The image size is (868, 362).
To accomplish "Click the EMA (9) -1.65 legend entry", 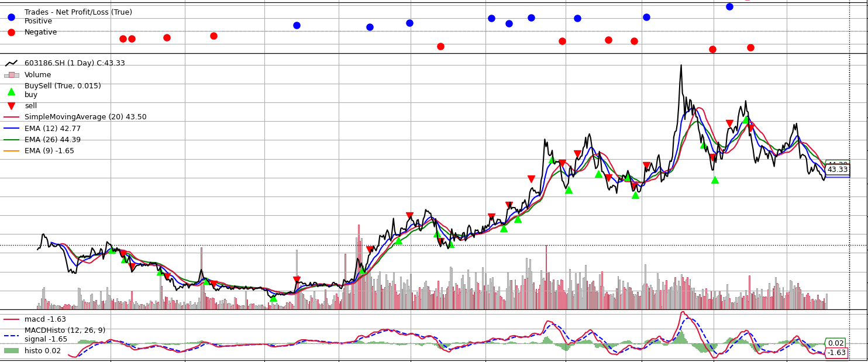I will (x=49, y=150).
